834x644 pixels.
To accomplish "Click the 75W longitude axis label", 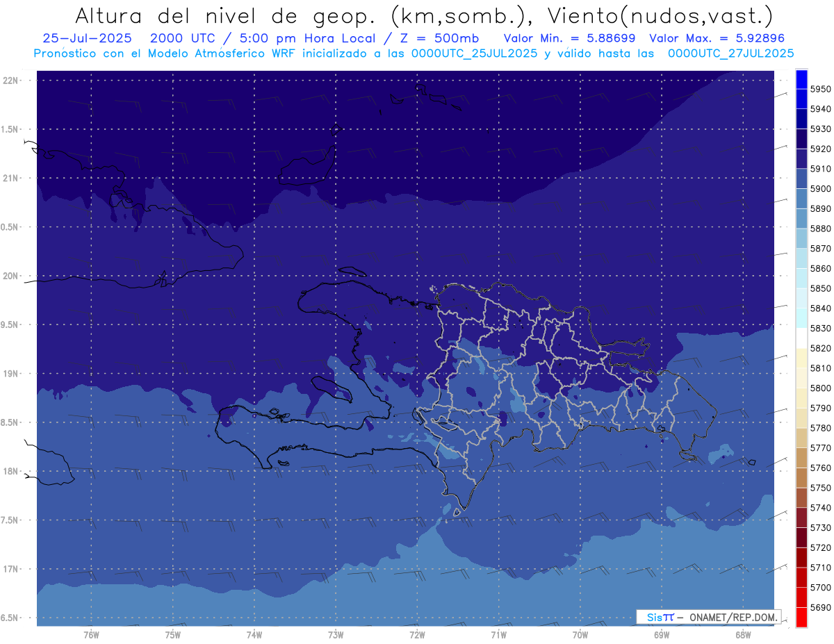I will tap(172, 634).
